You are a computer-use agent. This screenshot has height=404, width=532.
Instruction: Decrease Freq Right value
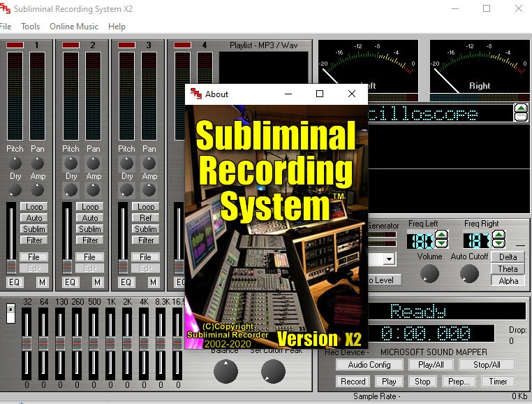click(x=498, y=243)
